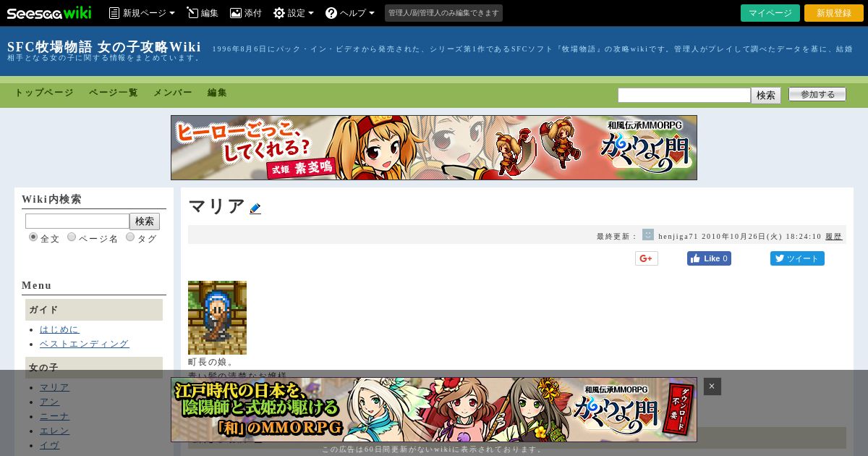Image resolution: width=868 pixels, height=456 pixels.
Task: Click the 編集 toolbar item with pencil icon
Action: [203, 13]
